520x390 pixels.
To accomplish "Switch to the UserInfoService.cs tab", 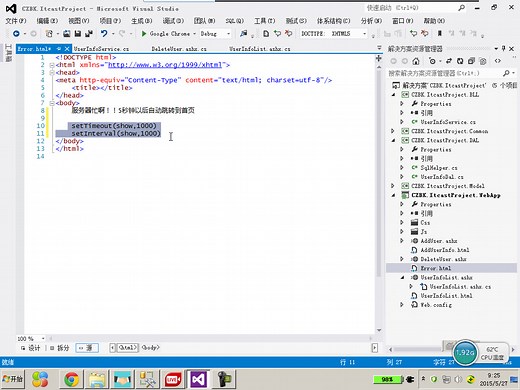I will (101, 49).
